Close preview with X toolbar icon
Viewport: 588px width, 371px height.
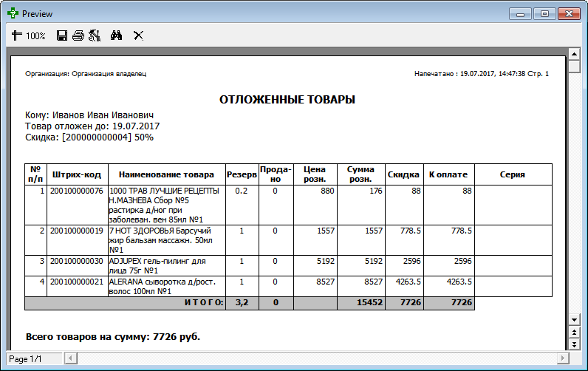[x=138, y=35]
